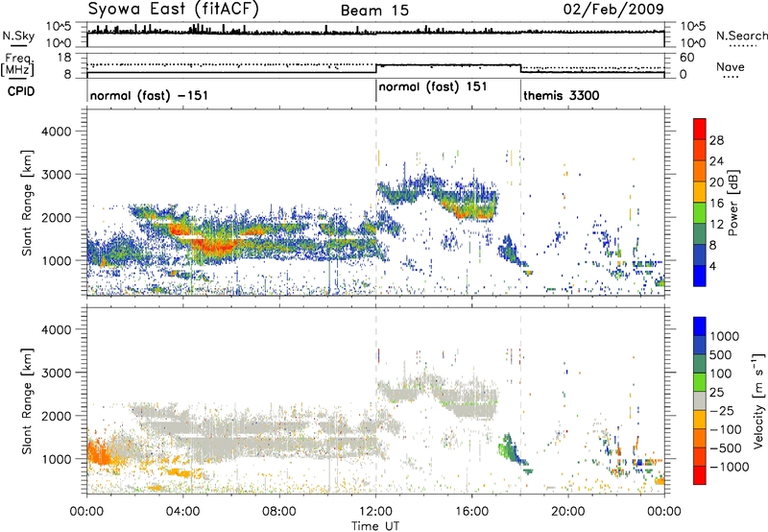Click the dashed 12:00 marker in power panel
The height and width of the screenshot is (532, 768).
click(375, 203)
